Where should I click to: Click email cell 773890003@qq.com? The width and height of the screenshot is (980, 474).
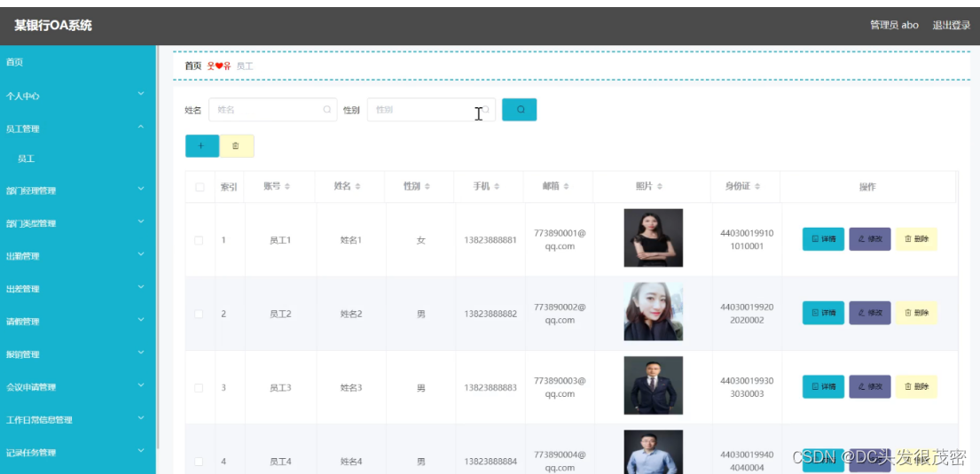560,387
